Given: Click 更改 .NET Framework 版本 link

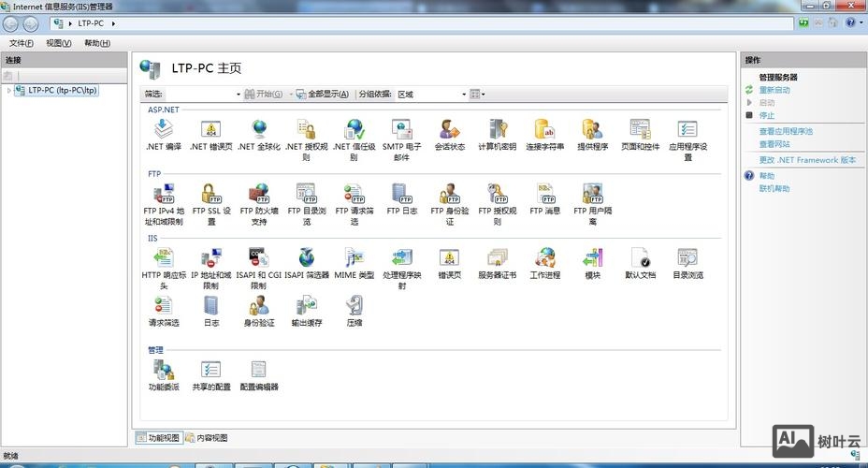Looking at the screenshot, I should [807, 160].
